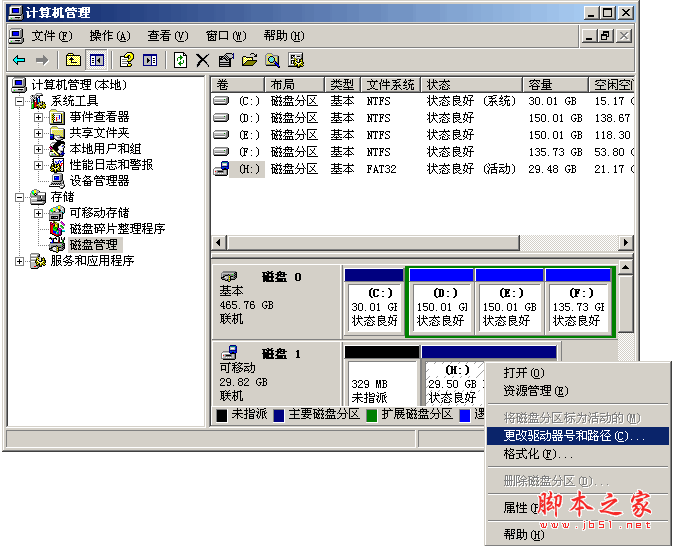
Task: Open the 文件(F) menu
Action: point(52,36)
